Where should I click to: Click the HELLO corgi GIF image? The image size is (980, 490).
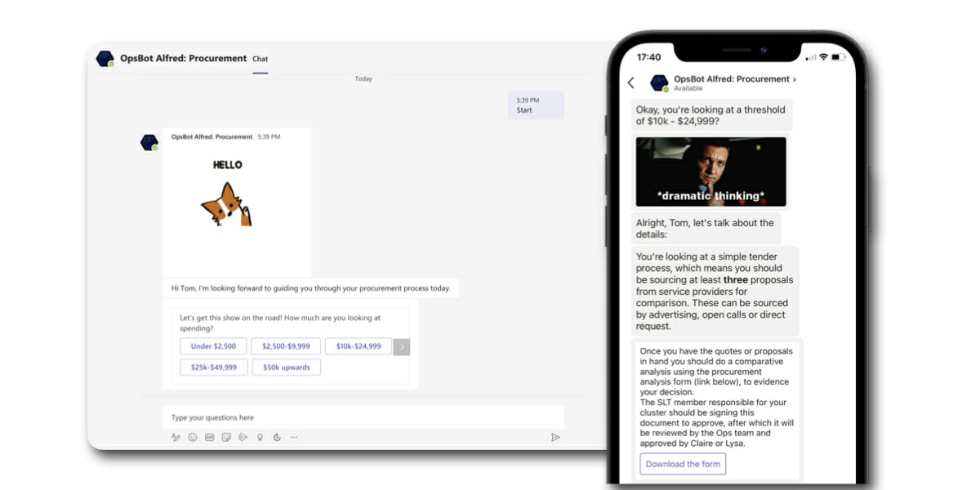tap(227, 193)
